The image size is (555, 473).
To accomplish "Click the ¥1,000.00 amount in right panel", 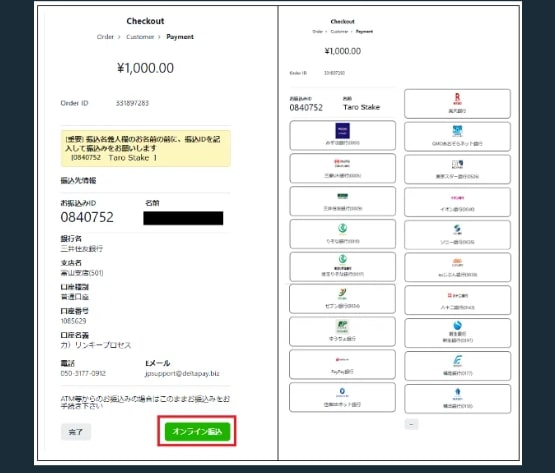I will coord(343,51).
